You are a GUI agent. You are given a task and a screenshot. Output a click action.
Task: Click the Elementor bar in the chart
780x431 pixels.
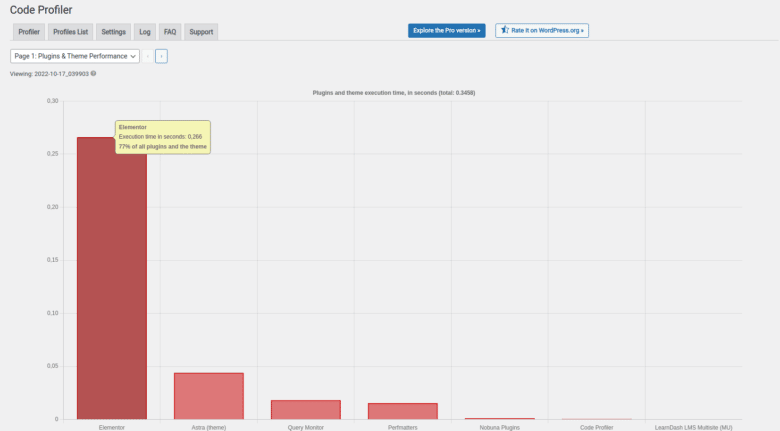click(x=112, y=278)
